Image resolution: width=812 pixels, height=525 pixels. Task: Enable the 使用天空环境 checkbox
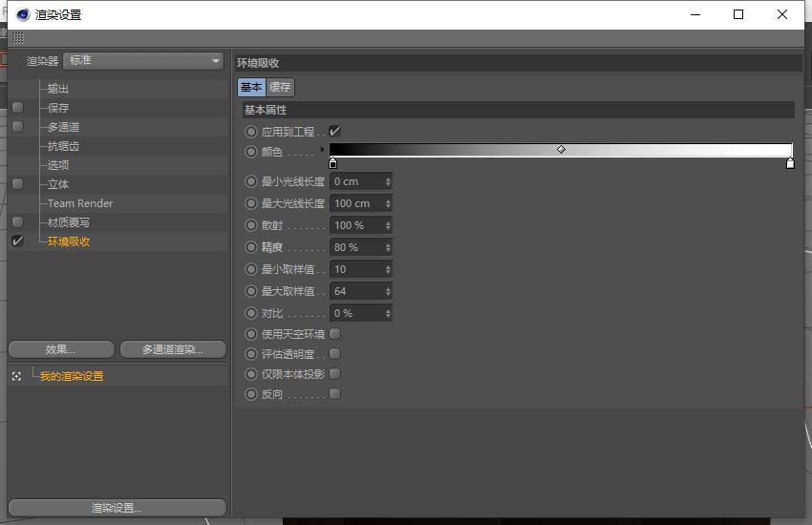[334, 334]
